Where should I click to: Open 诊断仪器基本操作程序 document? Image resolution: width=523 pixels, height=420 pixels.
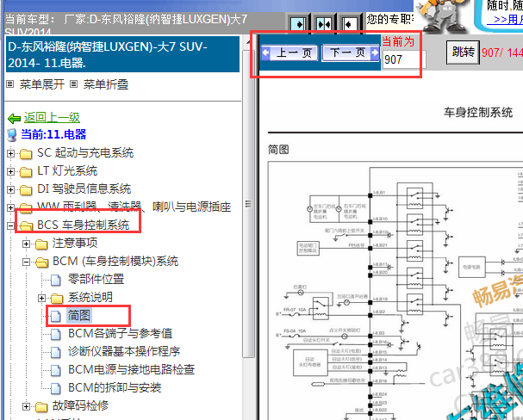124,351
